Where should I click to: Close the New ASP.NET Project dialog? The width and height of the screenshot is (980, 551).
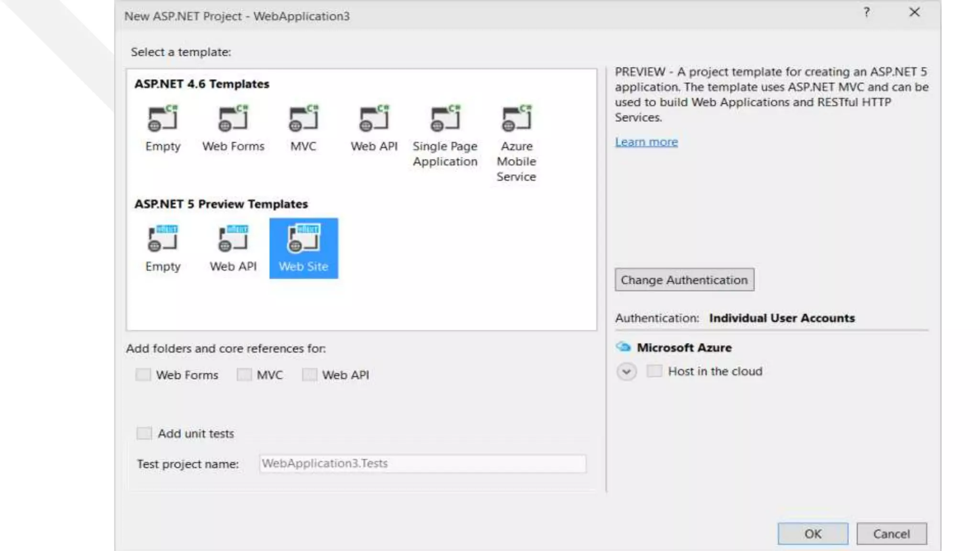coord(914,12)
